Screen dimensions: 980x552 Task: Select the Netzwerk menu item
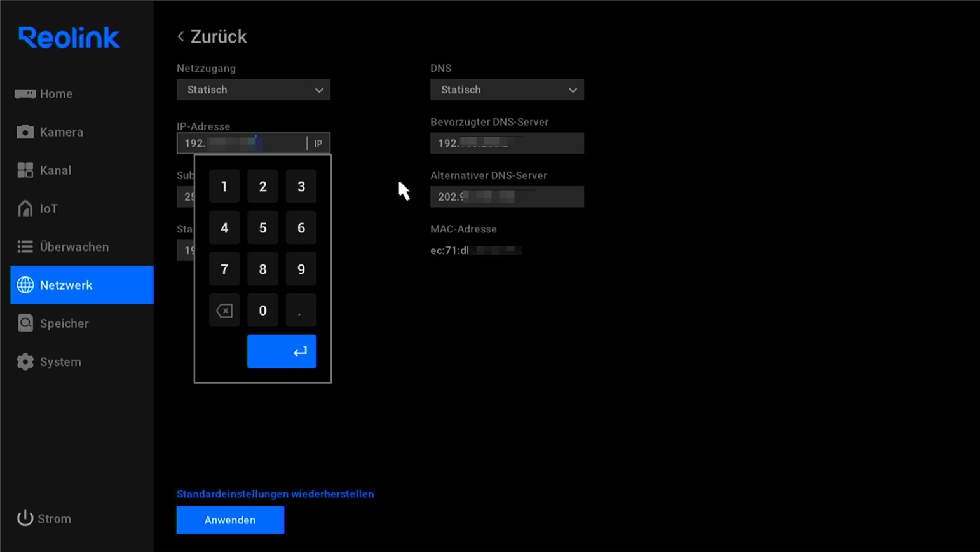pyautogui.click(x=82, y=285)
